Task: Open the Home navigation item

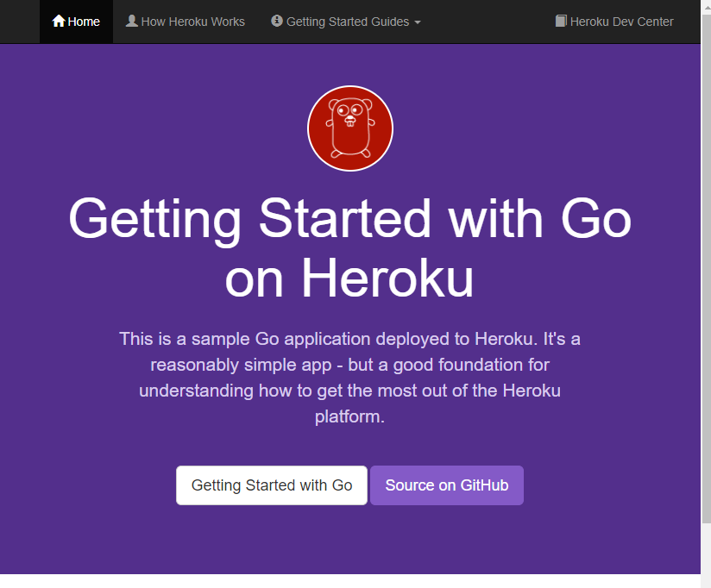Action: (x=76, y=22)
